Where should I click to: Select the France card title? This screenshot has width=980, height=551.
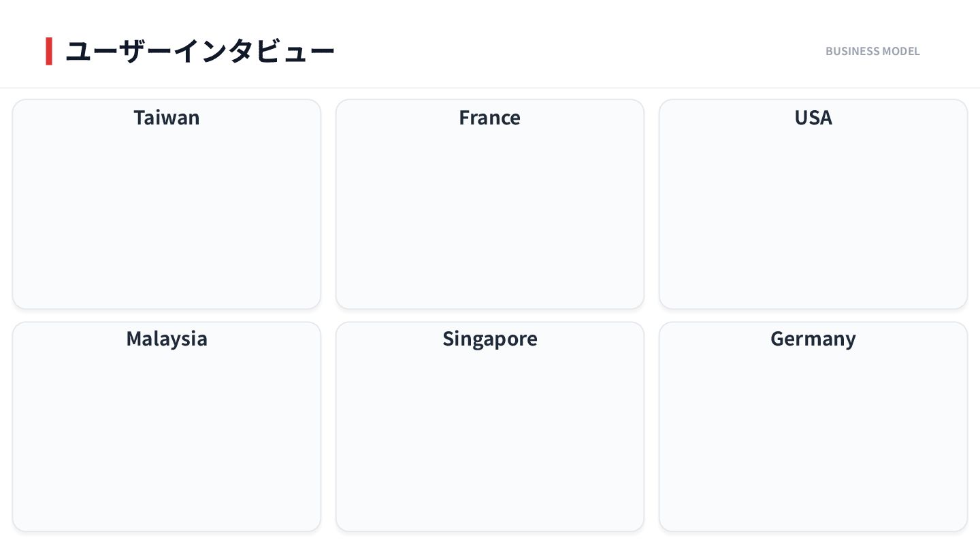(489, 118)
